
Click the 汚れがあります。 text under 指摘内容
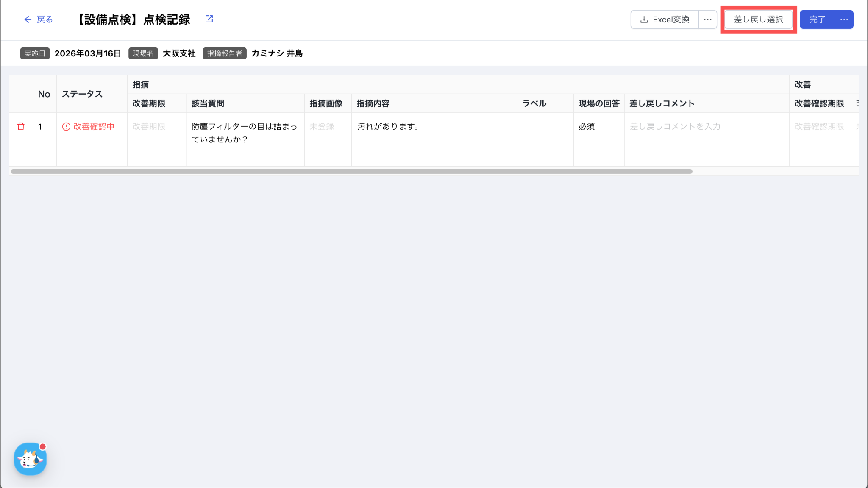[388, 127]
